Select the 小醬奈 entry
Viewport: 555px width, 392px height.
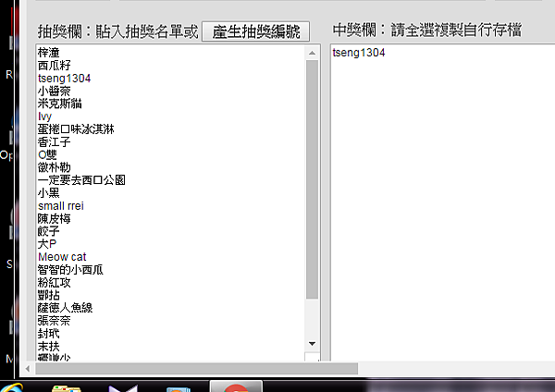tap(55, 91)
